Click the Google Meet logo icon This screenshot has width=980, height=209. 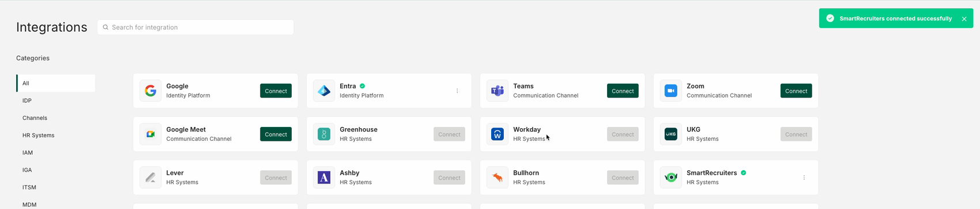point(150,134)
